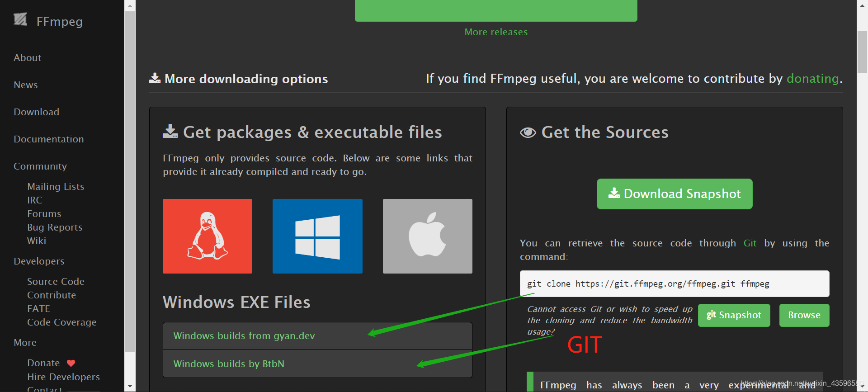Open Code Coverage link
Screen dimensions: 868x392
tap(62, 322)
